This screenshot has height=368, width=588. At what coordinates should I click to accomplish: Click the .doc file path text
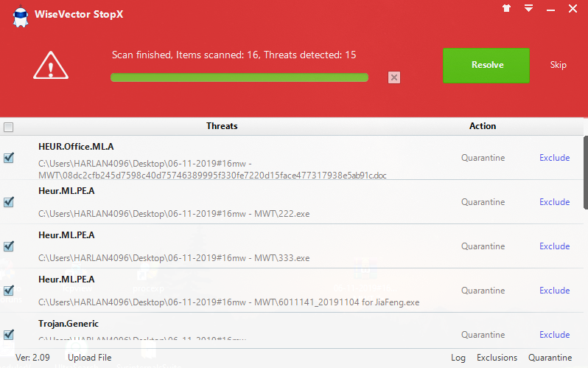(x=212, y=170)
